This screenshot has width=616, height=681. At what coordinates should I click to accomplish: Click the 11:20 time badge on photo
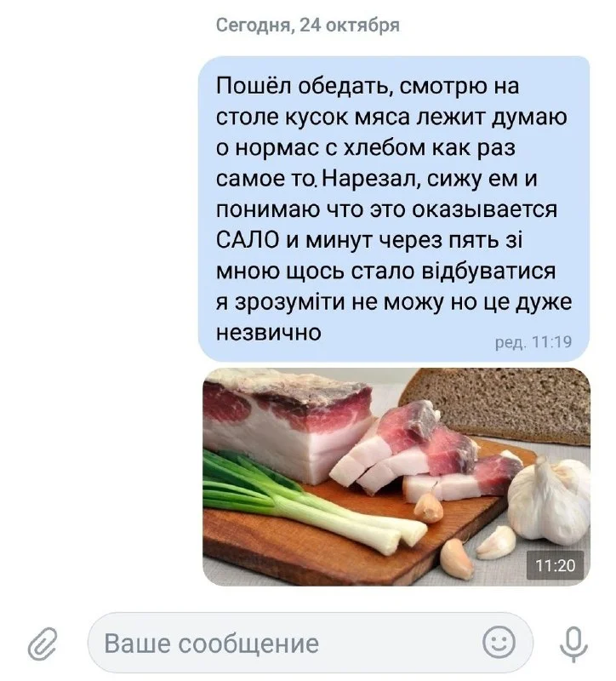coord(556,565)
